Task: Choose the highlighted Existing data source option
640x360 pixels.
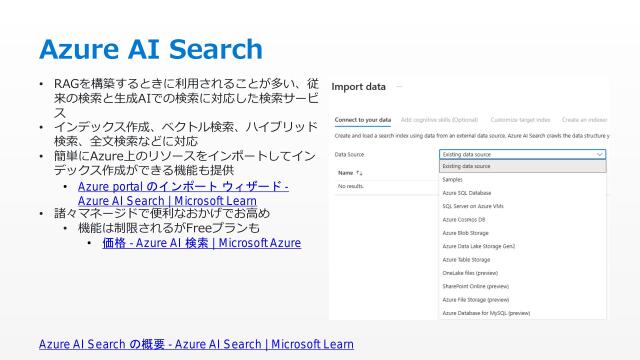Action: pyautogui.click(x=522, y=166)
